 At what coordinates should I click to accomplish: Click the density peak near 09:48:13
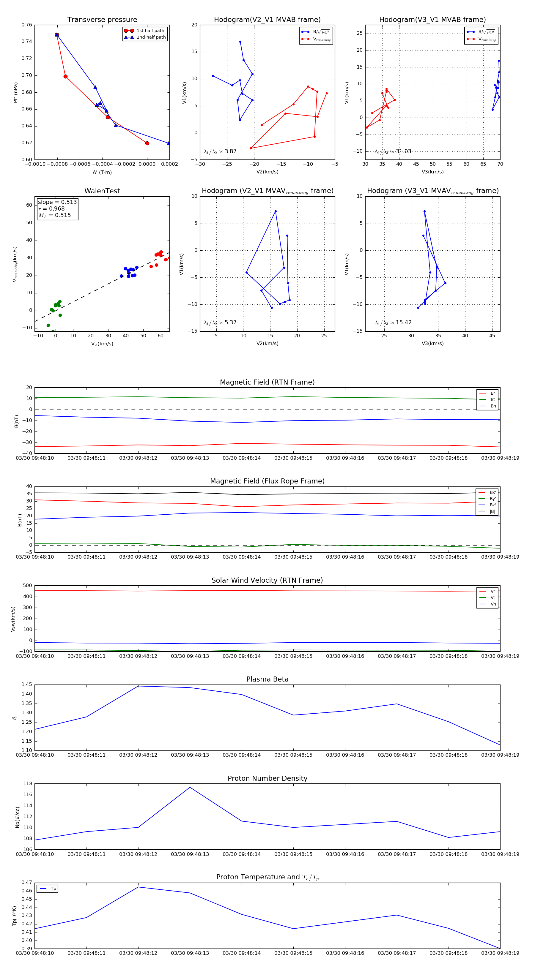pos(190,787)
